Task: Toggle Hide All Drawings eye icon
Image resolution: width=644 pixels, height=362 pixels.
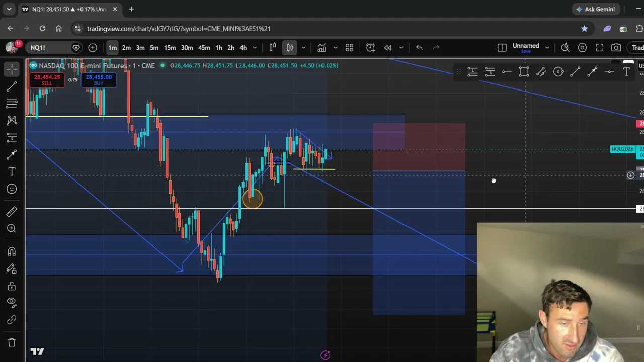Action: click(x=12, y=302)
